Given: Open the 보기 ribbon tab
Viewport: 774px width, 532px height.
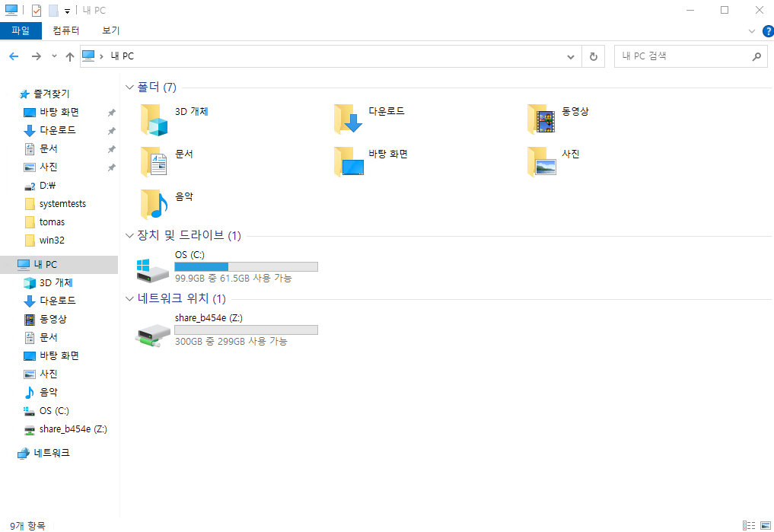Looking at the screenshot, I should pos(111,30).
